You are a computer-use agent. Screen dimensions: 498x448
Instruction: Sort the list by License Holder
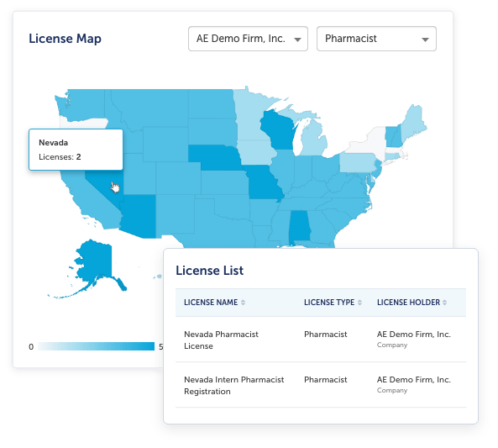pos(444,303)
